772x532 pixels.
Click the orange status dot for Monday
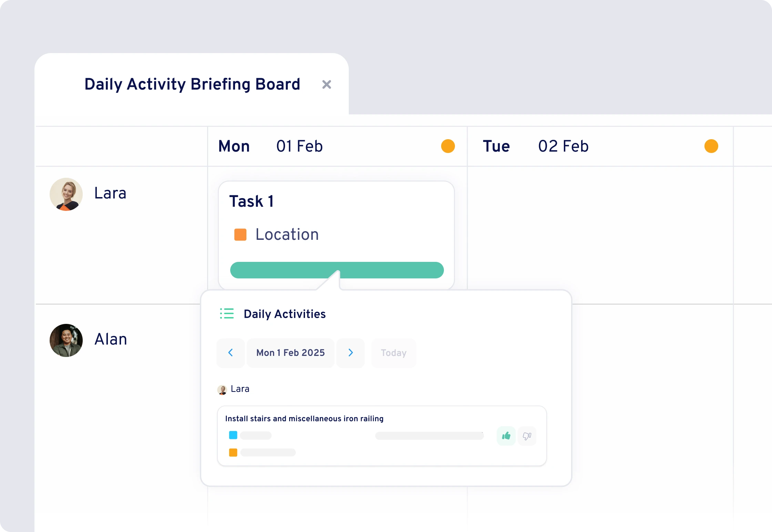coord(448,146)
